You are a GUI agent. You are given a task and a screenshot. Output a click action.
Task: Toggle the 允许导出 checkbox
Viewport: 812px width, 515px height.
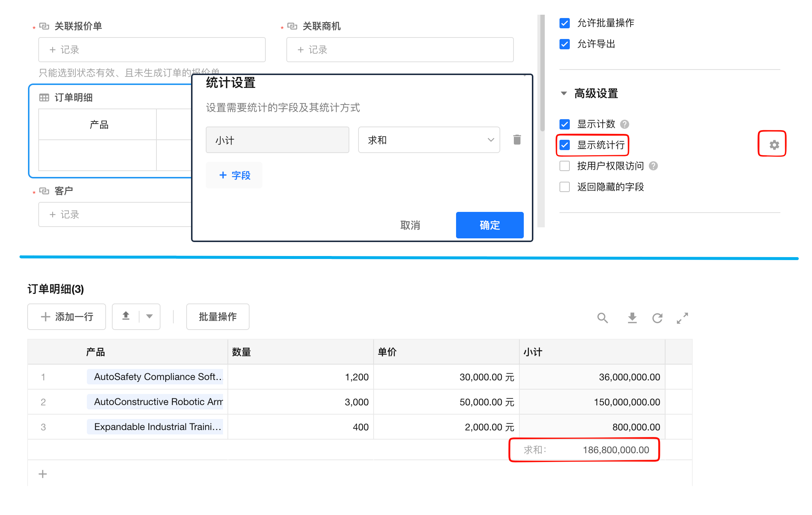pos(565,44)
